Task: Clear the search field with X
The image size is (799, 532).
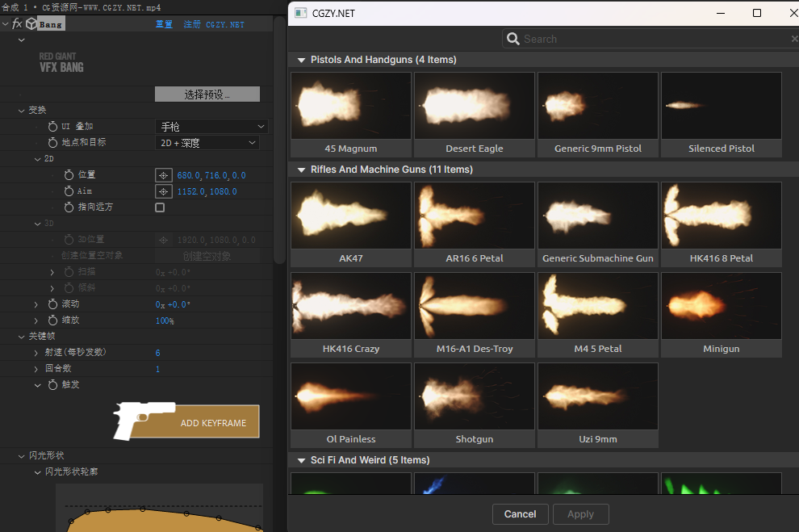Action: tap(794, 39)
